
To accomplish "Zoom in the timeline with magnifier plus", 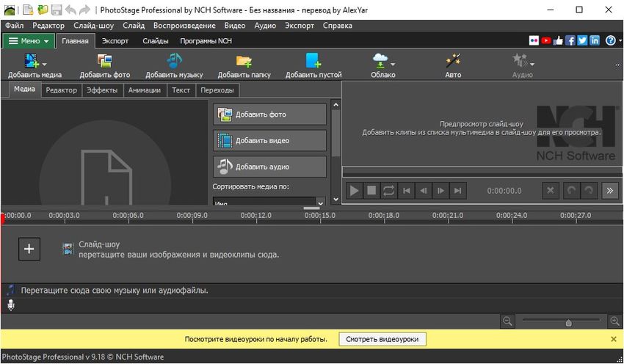I will click(615, 321).
